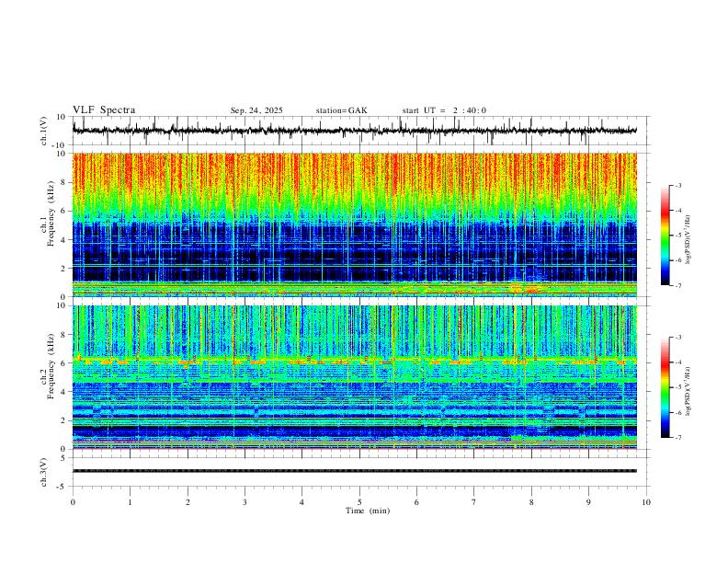Viewport: 728px width, 563px height.
Task: Click time axis tick label '3'
Action: (245, 502)
